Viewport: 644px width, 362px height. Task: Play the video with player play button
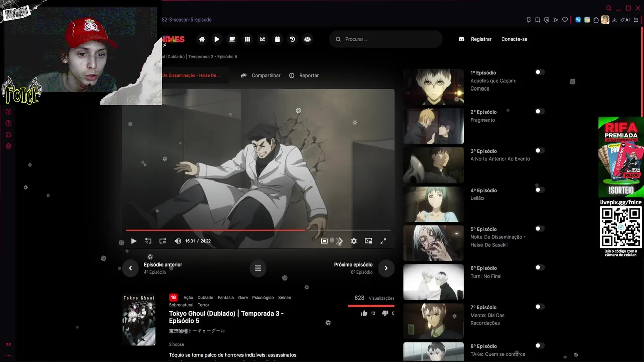[x=134, y=241]
